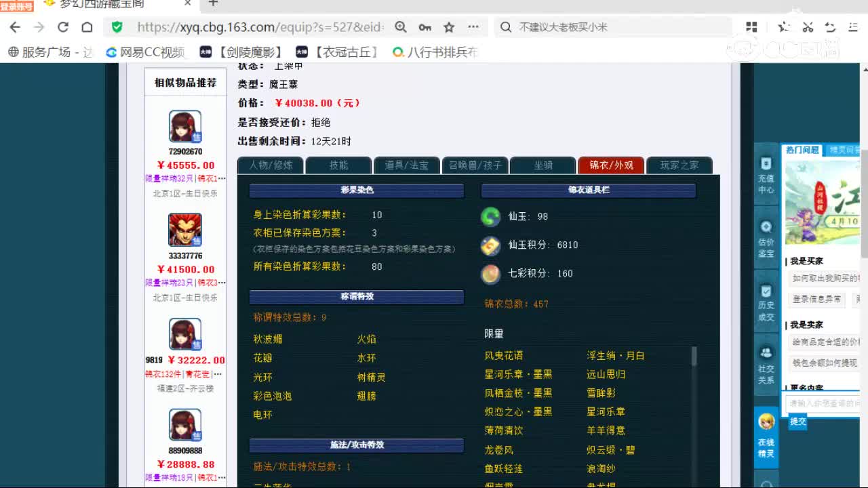Click the 仙玉积分 coin icon
The image size is (868, 488).
point(490,245)
